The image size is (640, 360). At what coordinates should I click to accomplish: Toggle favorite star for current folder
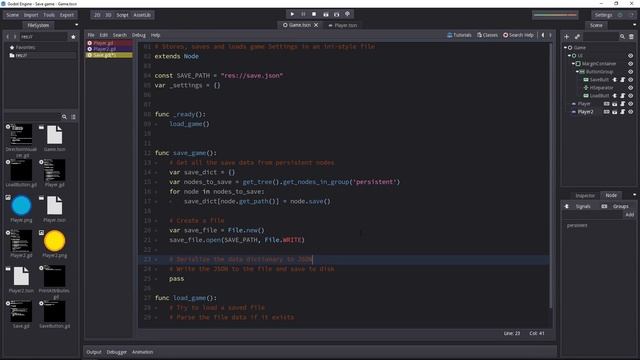(x=73, y=37)
